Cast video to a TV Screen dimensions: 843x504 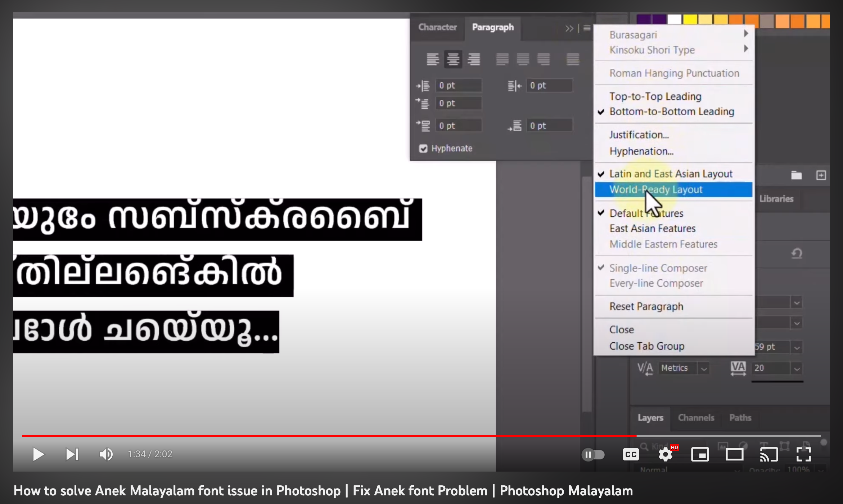(769, 455)
